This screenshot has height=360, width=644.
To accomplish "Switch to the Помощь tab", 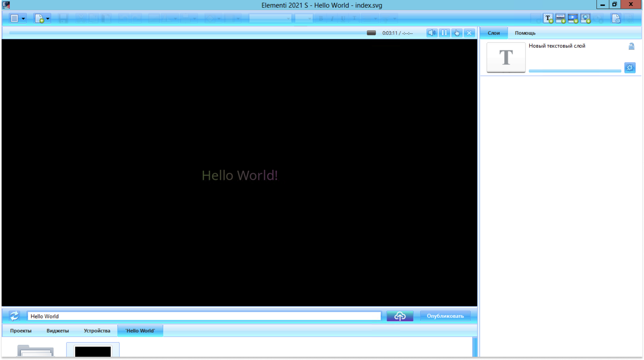I will coord(525,33).
